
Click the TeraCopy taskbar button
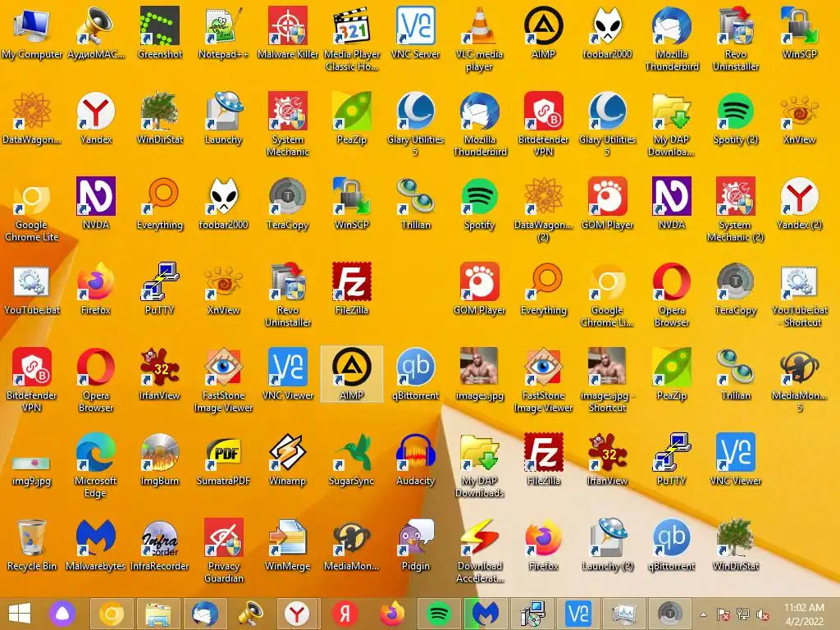coord(669,614)
